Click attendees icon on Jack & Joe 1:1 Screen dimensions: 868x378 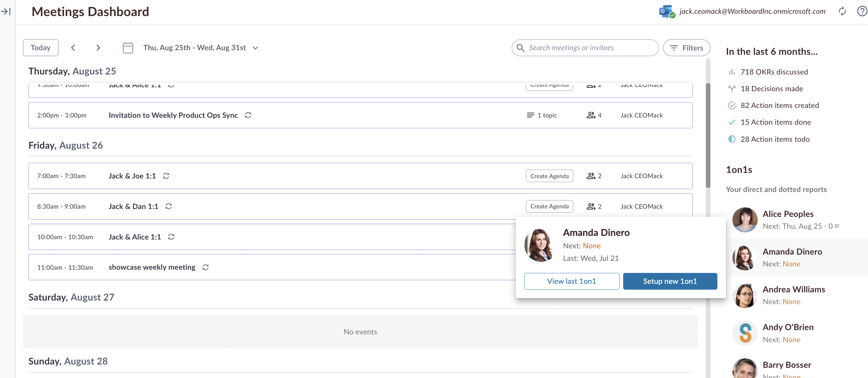pos(591,176)
